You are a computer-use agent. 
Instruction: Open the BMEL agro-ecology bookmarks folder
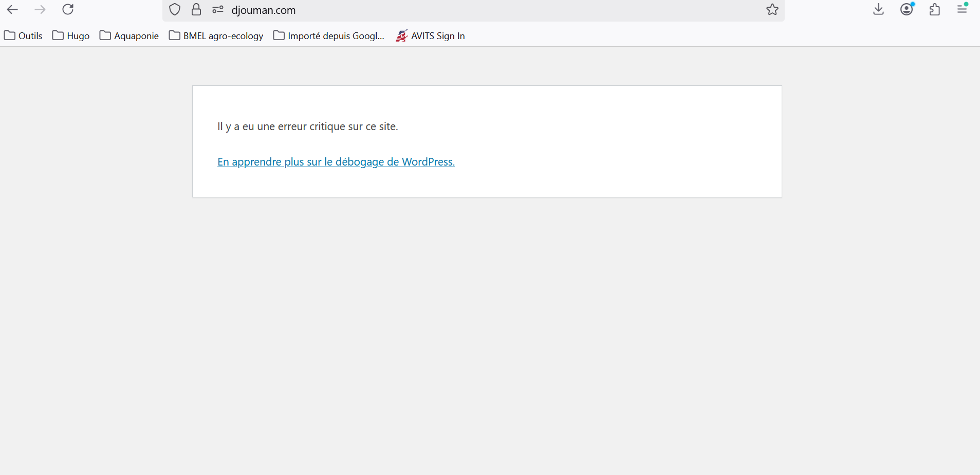point(216,35)
